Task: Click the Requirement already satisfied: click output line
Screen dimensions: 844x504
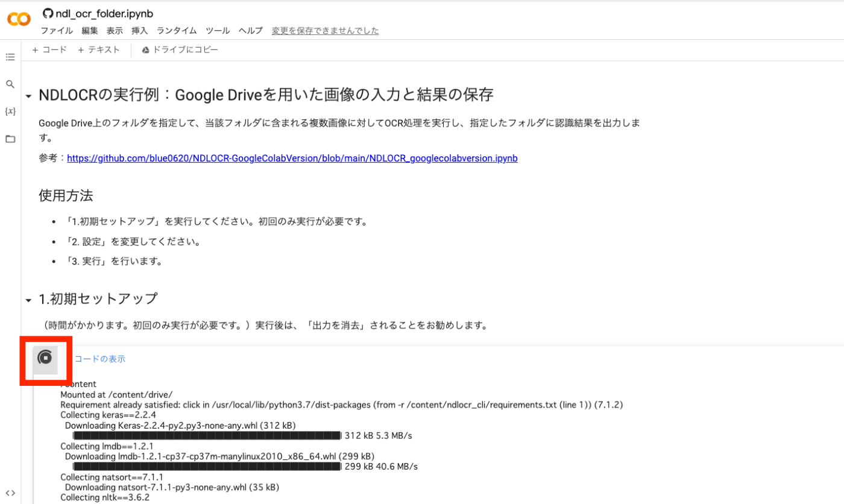Action: [341, 405]
